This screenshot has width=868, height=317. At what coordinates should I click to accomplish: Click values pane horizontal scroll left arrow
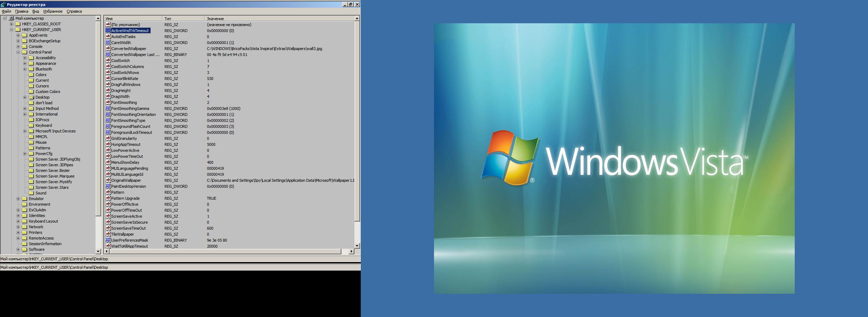coord(107,251)
